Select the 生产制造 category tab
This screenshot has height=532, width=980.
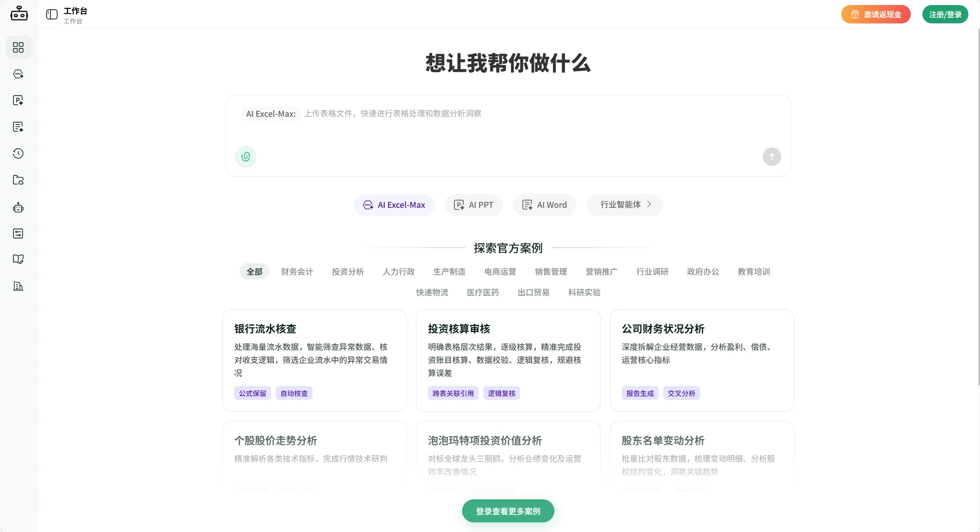pyautogui.click(x=449, y=272)
